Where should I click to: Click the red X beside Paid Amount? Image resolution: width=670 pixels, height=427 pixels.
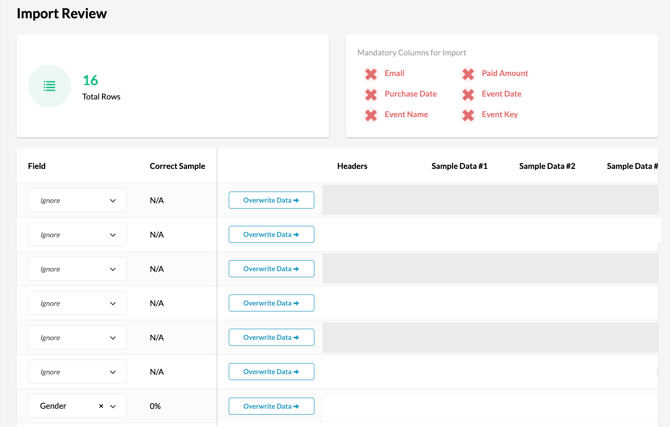[x=468, y=74]
